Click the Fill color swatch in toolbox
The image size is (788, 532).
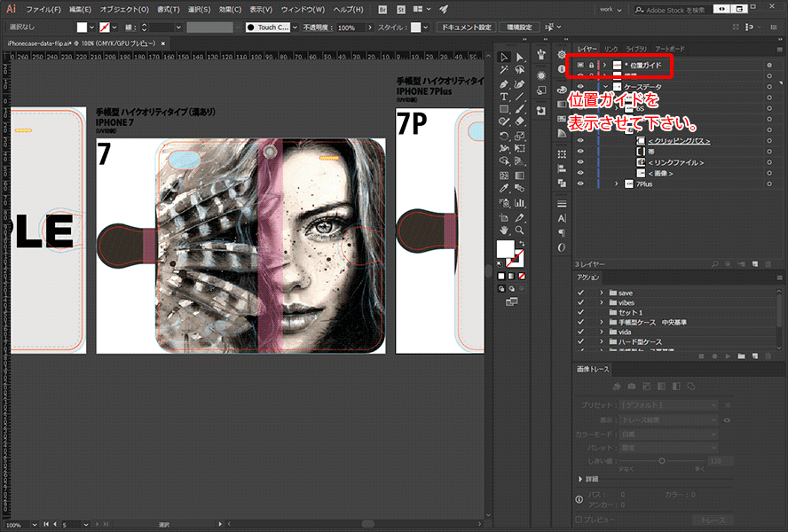[x=504, y=249]
